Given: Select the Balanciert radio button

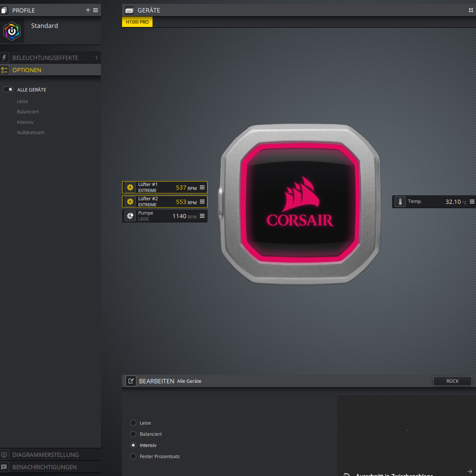Looking at the screenshot, I should point(133,434).
